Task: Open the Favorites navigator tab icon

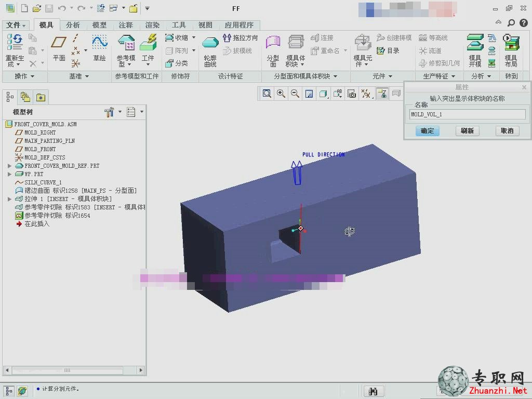Action: [41, 98]
